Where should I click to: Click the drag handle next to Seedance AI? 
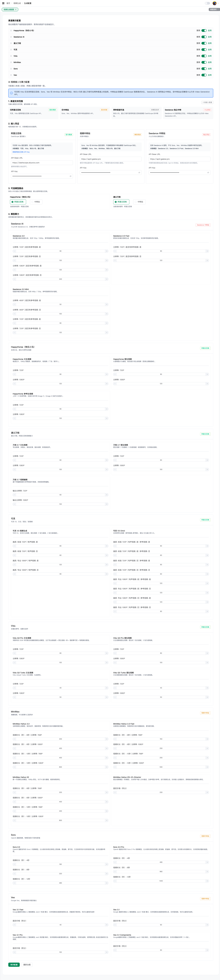[x=11, y=37]
